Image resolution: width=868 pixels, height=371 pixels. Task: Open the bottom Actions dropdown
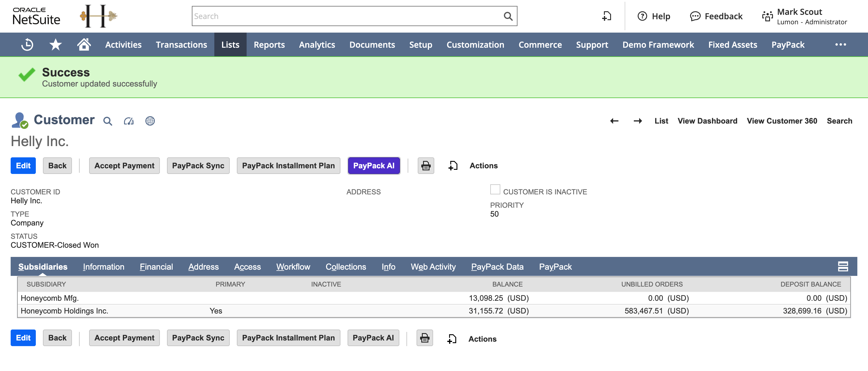(482, 339)
